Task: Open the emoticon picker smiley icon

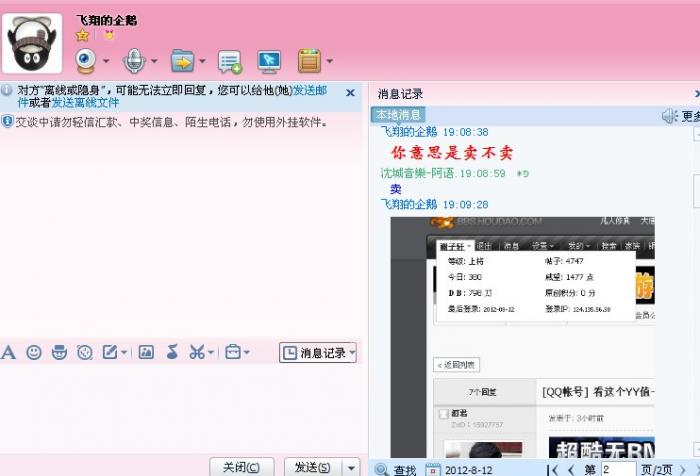Action: [34, 352]
